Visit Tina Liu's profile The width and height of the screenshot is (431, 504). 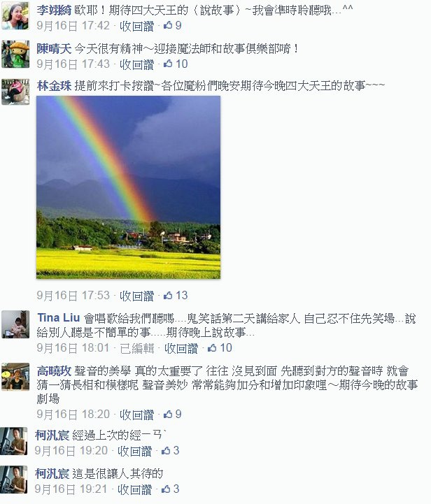pos(59,317)
